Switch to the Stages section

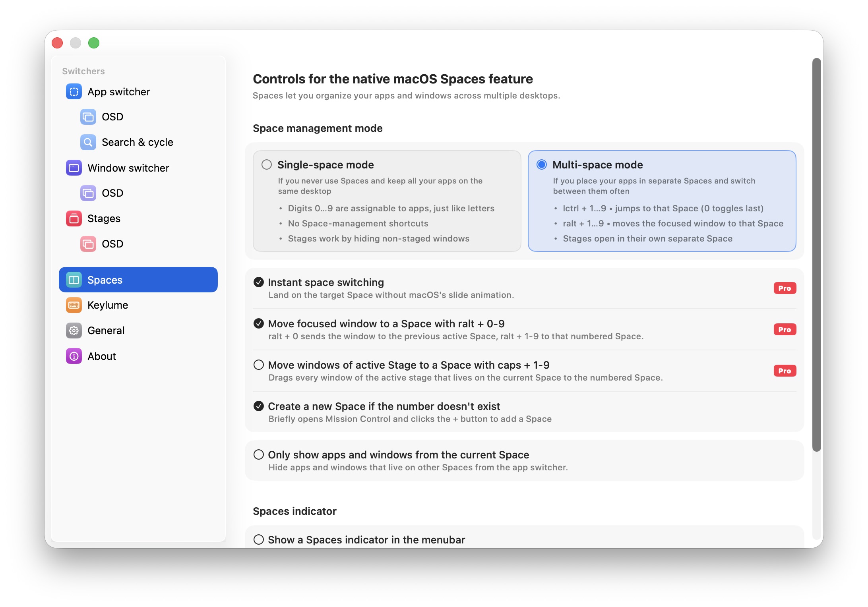(104, 218)
